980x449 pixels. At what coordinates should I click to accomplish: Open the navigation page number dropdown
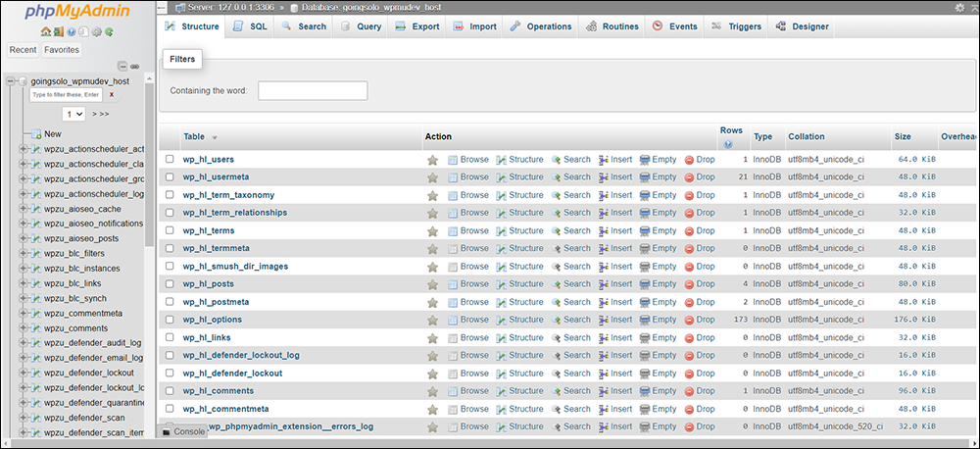point(73,114)
